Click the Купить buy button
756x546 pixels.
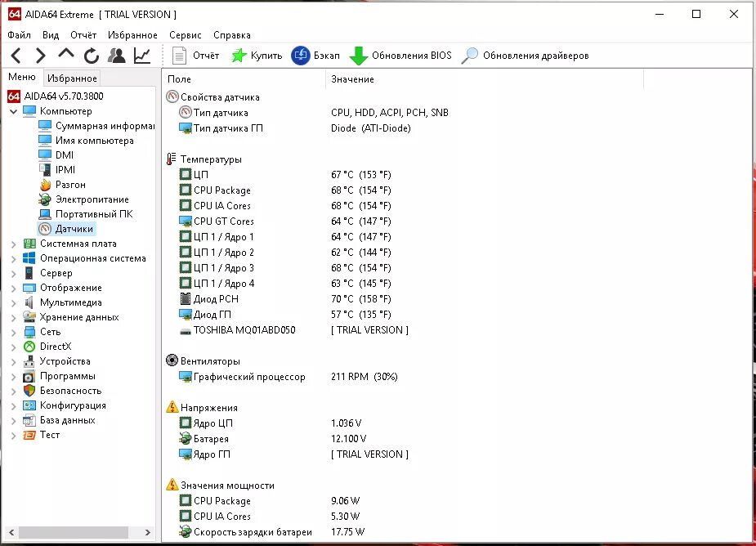(x=257, y=56)
